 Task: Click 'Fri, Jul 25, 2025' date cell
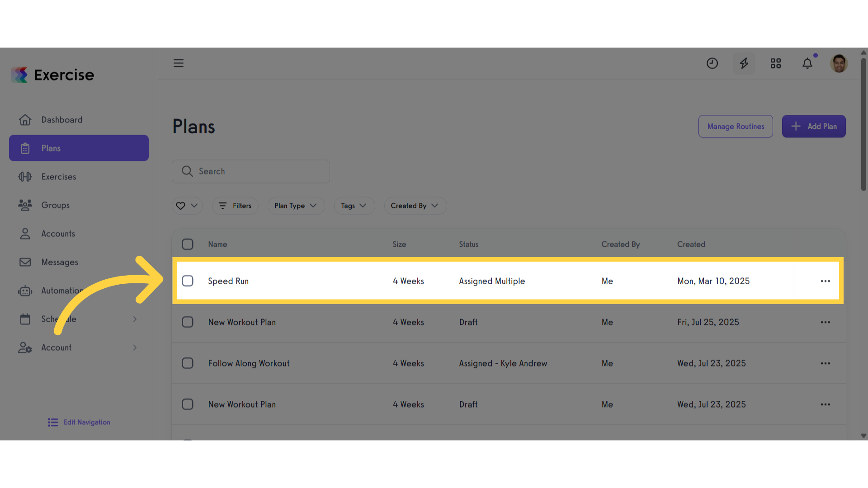pos(708,322)
